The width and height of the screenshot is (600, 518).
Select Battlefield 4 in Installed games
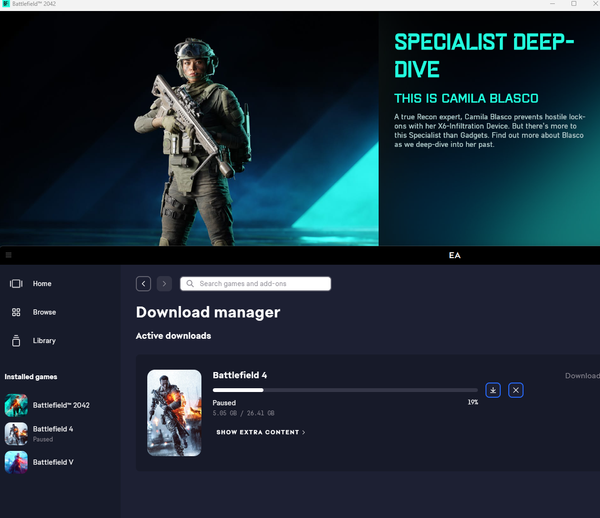[x=39, y=434]
